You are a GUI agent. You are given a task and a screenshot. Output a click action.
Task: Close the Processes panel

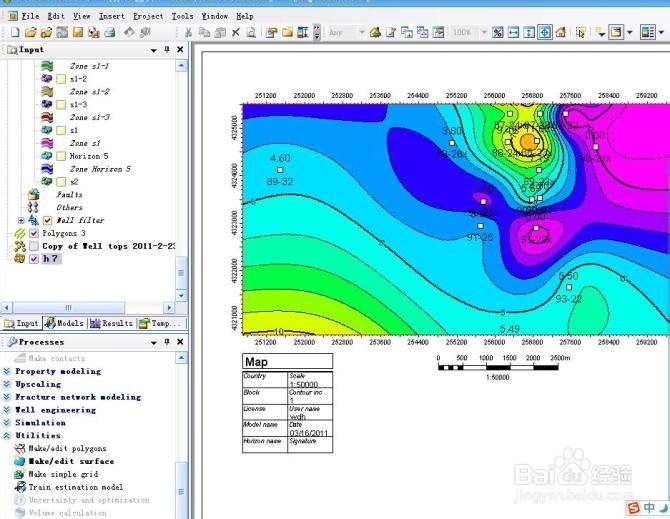click(180, 342)
